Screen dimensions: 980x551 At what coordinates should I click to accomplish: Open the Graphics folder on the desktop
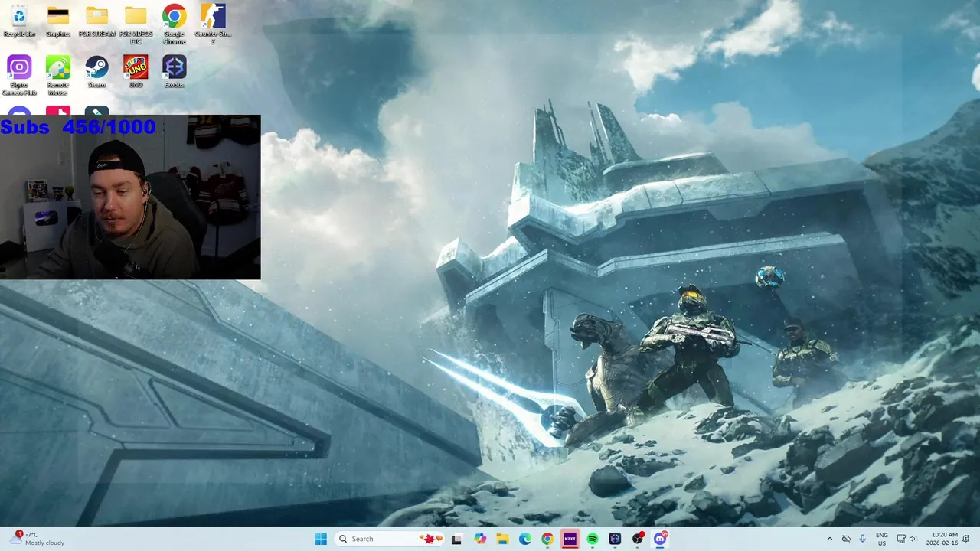pyautogui.click(x=58, y=21)
